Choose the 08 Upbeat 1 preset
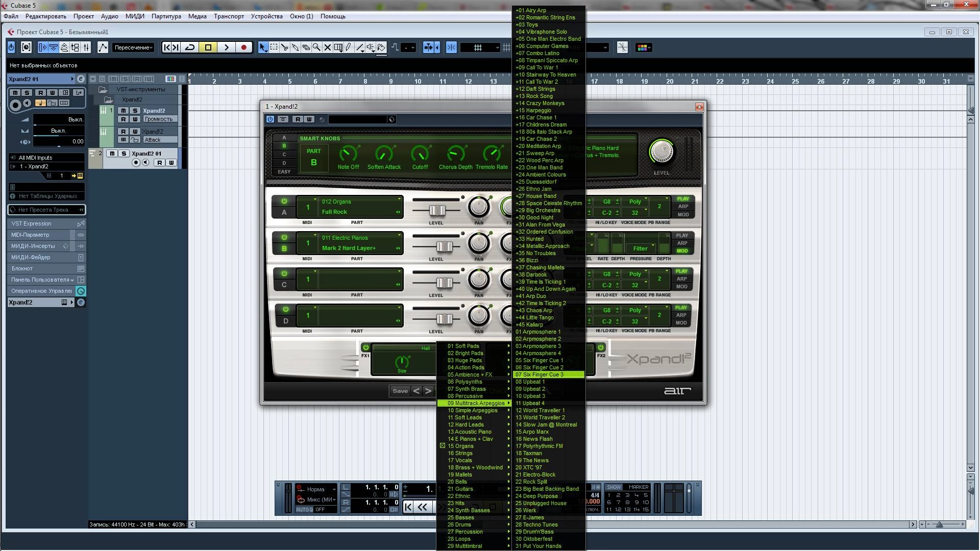The height and width of the screenshot is (551, 980). pyautogui.click(x=549, y=382)
